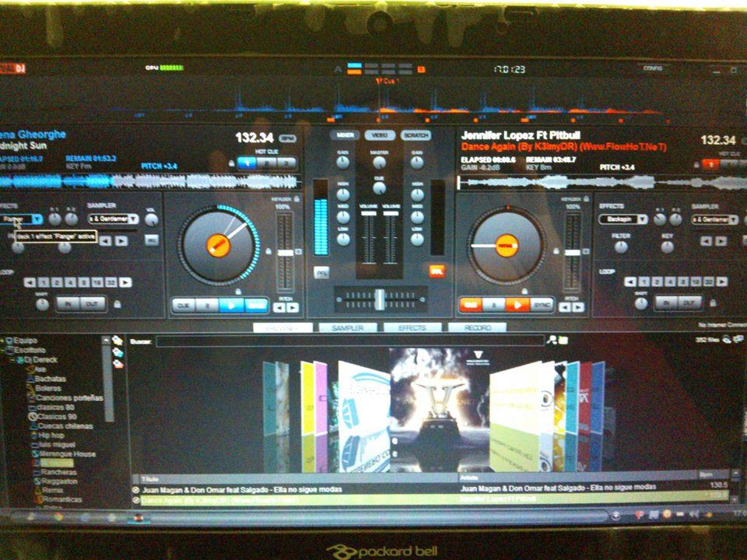Image resolution: width=747 pixels, height=560 pixels.
Task: Play sampler next arrow on left deck
Action: [x=121, y=241]
